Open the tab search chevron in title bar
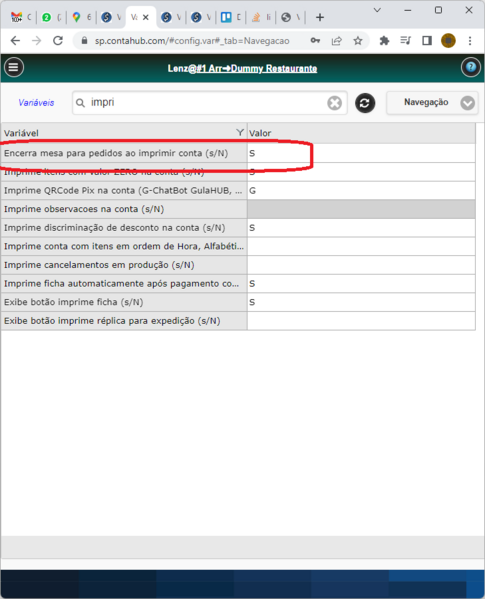 click(x=377, y=10)
